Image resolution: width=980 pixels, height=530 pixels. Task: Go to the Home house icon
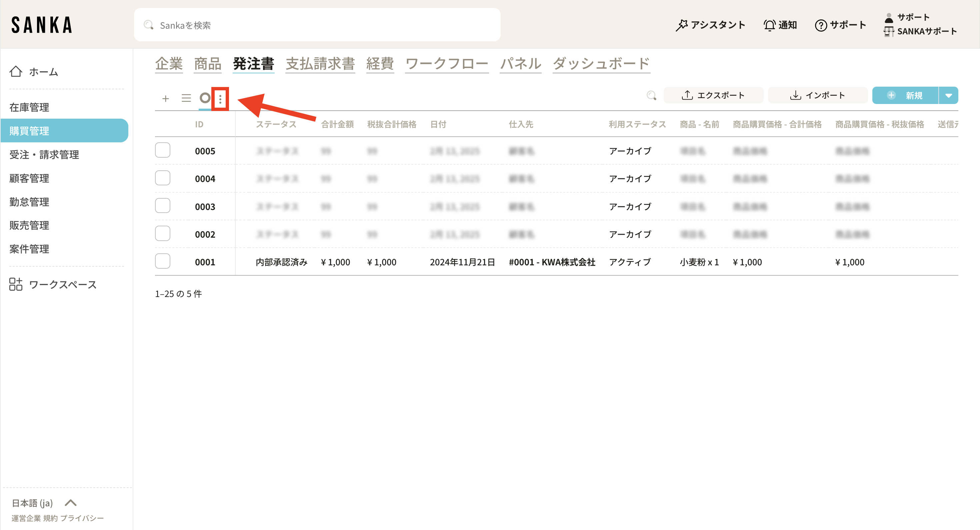click(x=16, y=72)
